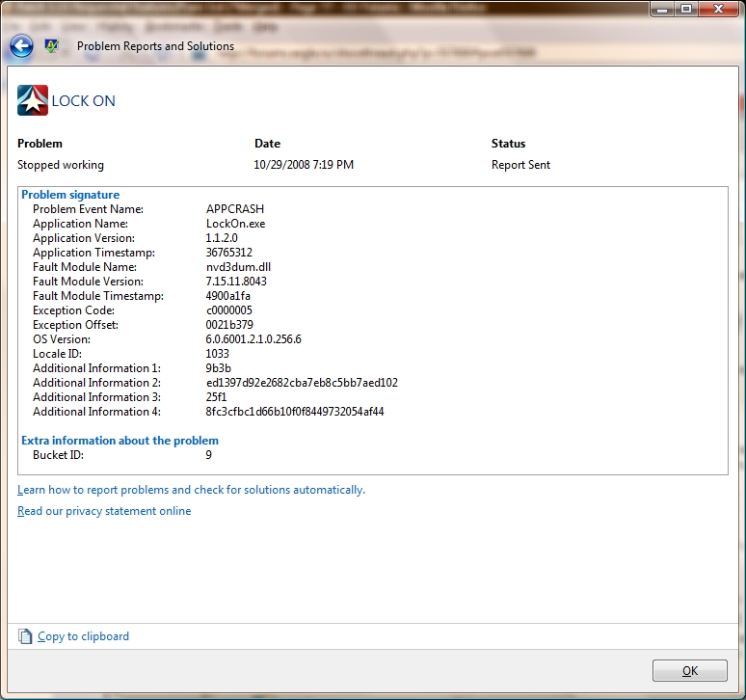Image resolution: width=746 pixels, height=700 pixels.
Task: Select the 1.1.2.0 application version value
Action: [x=222, y=238]
